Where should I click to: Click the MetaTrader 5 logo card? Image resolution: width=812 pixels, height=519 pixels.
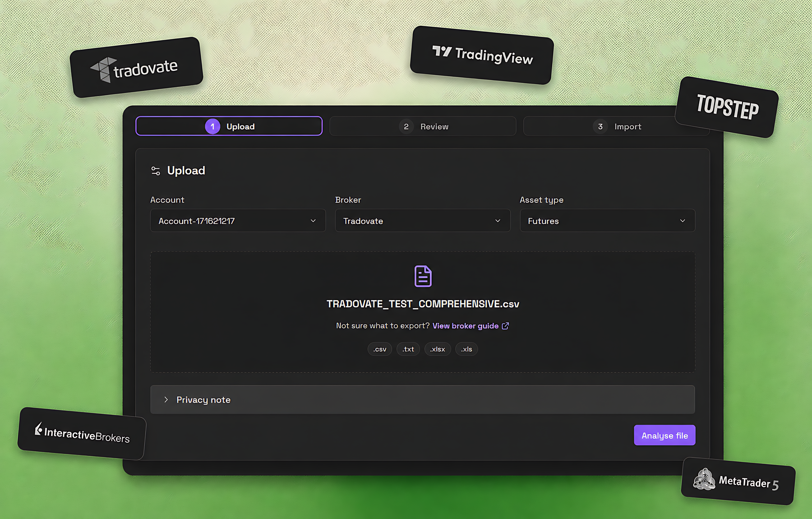tap(738, 481)
